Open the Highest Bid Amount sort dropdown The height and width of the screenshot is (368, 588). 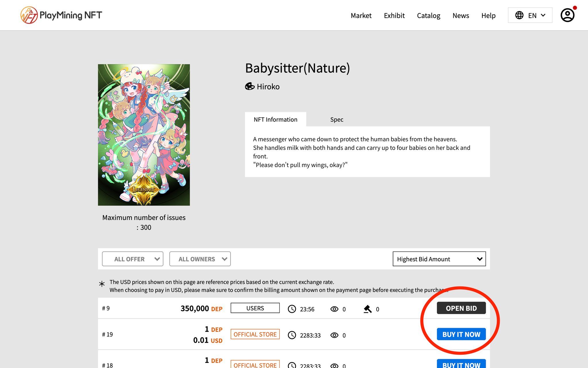[439, 259]
